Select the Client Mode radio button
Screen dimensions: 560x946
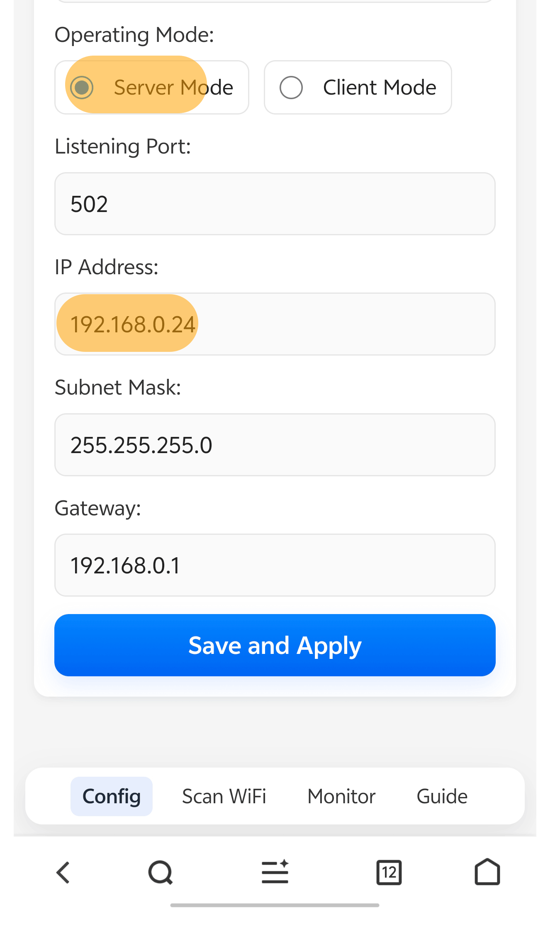291,88
